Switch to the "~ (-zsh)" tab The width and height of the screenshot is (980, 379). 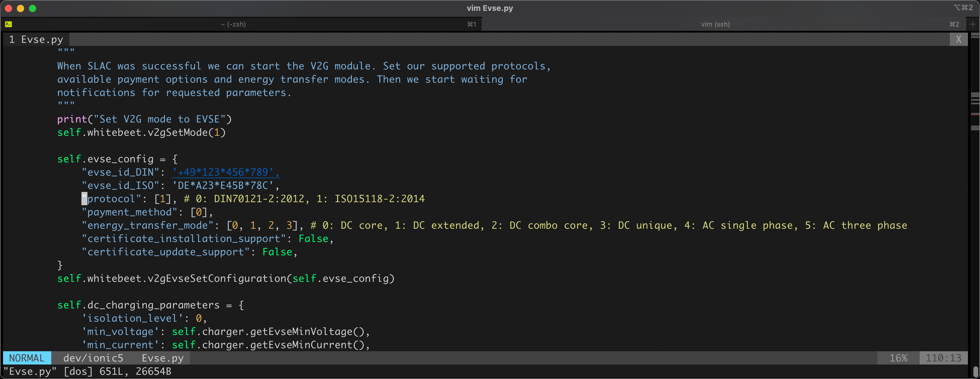(x=234, y=24)
